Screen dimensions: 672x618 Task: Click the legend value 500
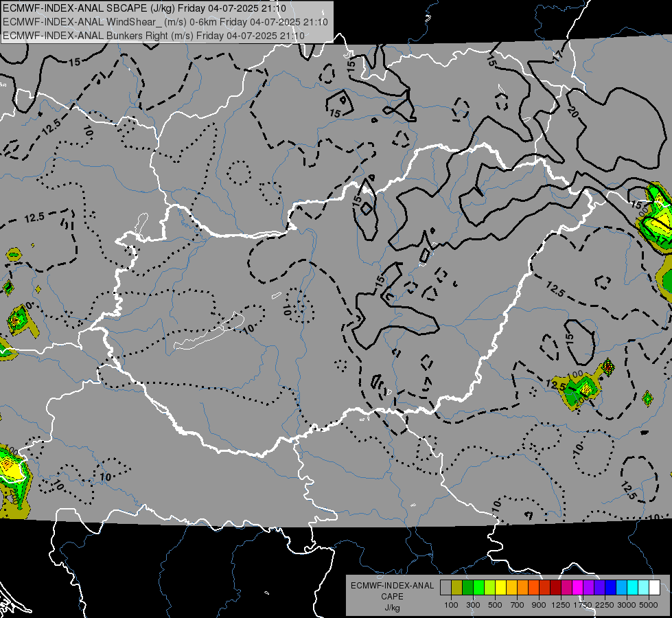495,605
